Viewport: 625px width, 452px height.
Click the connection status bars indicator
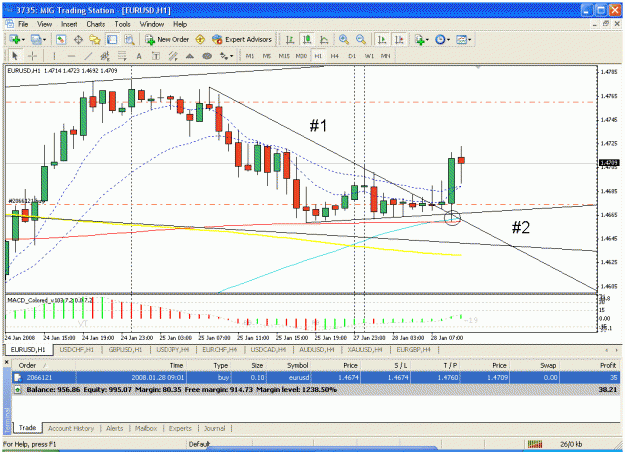tap(535, 444)
